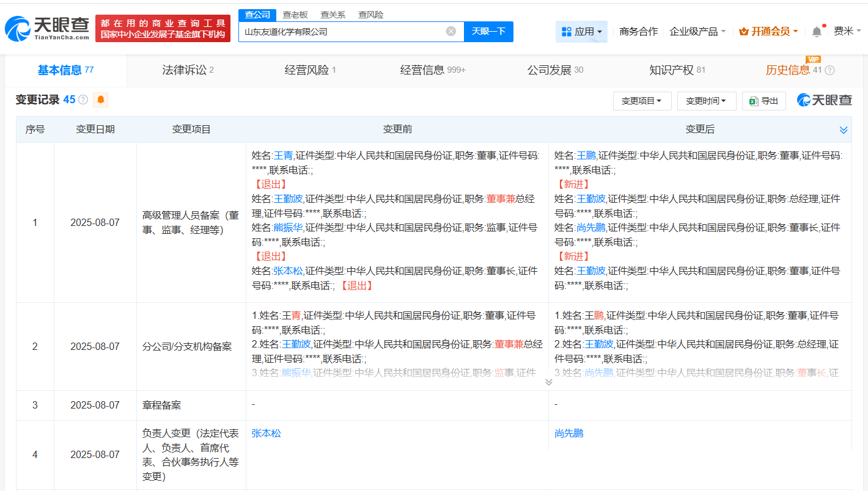Open the 应用 apps dropdown
Screen dimensions: 868x491
coord(581,32)
